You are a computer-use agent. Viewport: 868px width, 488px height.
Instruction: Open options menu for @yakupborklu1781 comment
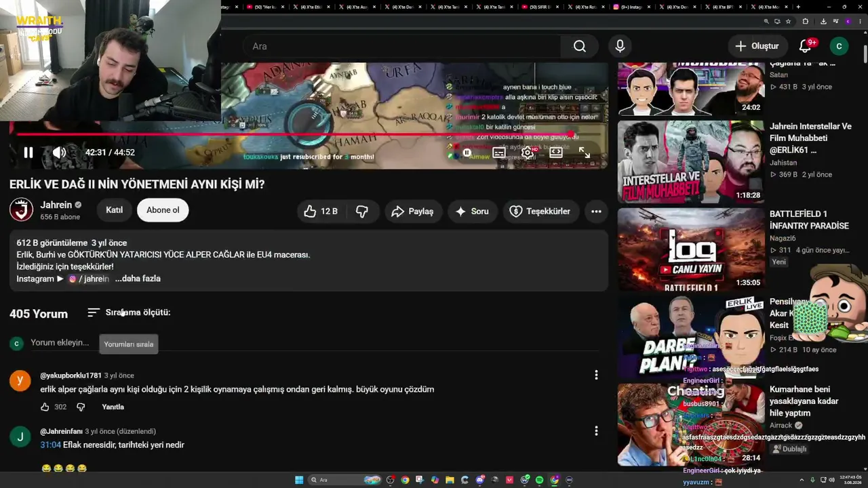coord(596,375)
